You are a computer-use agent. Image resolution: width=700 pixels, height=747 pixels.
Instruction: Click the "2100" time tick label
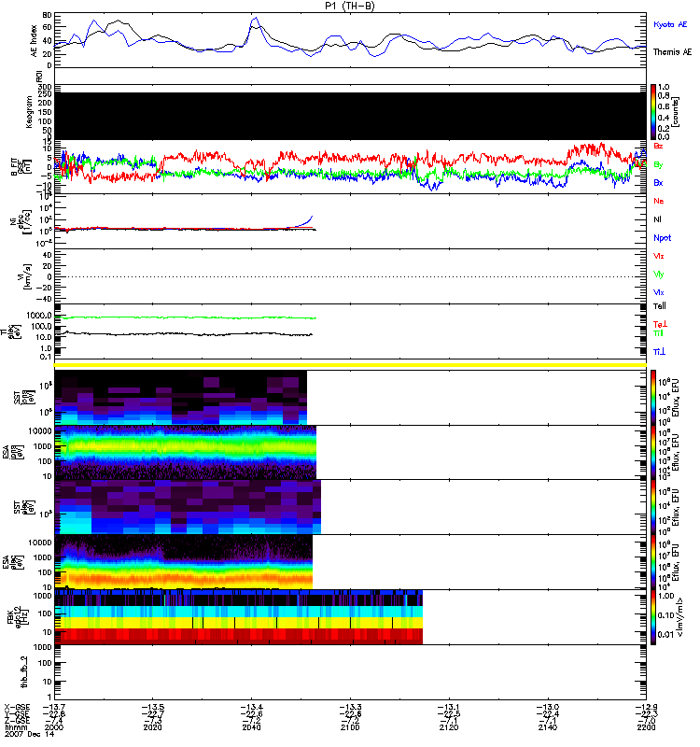[350, 727]
